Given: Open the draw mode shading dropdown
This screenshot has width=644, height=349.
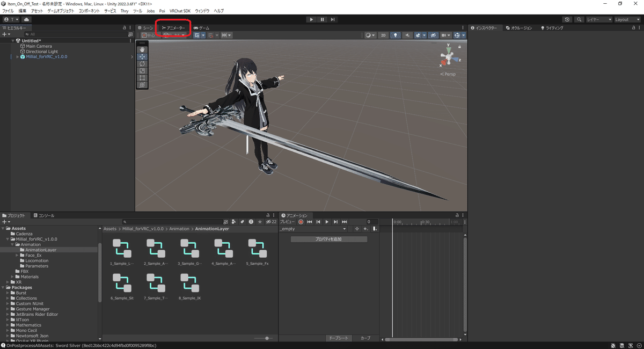Looking at the screenshot, I should pos(370,35).
